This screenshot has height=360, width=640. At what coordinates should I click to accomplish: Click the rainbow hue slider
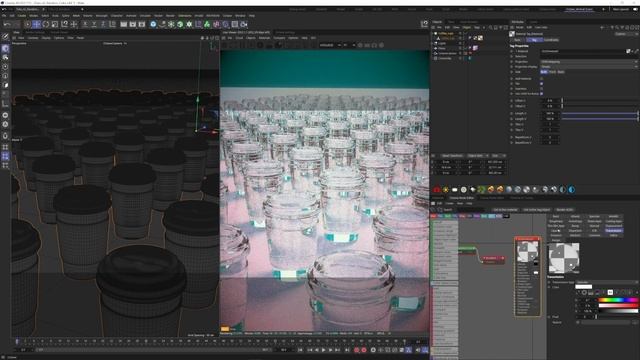pos(618,300)
